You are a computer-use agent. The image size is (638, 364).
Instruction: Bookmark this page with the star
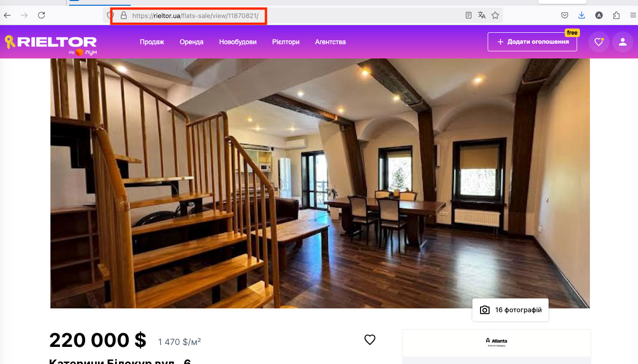[x=495, y=16]
